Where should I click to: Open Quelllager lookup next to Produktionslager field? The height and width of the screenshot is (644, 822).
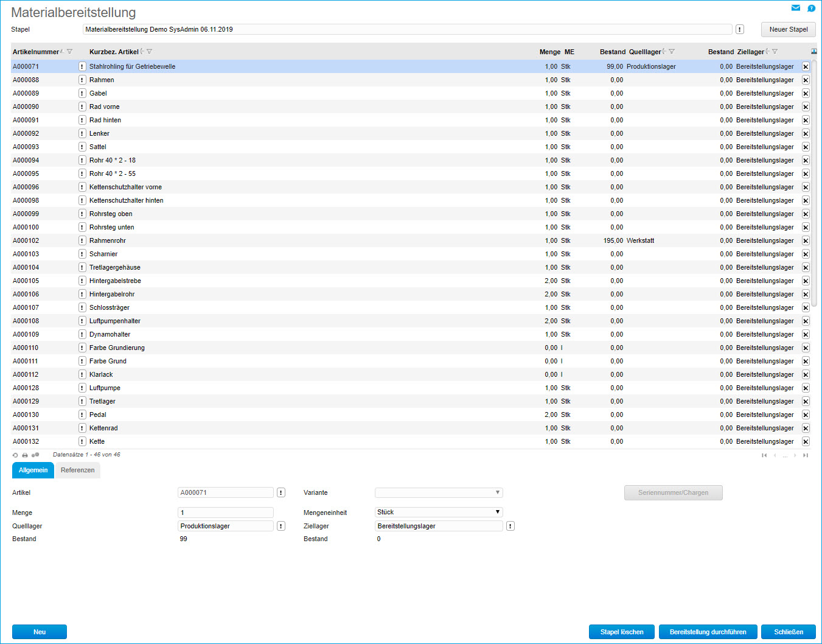[x=281, y=526]
